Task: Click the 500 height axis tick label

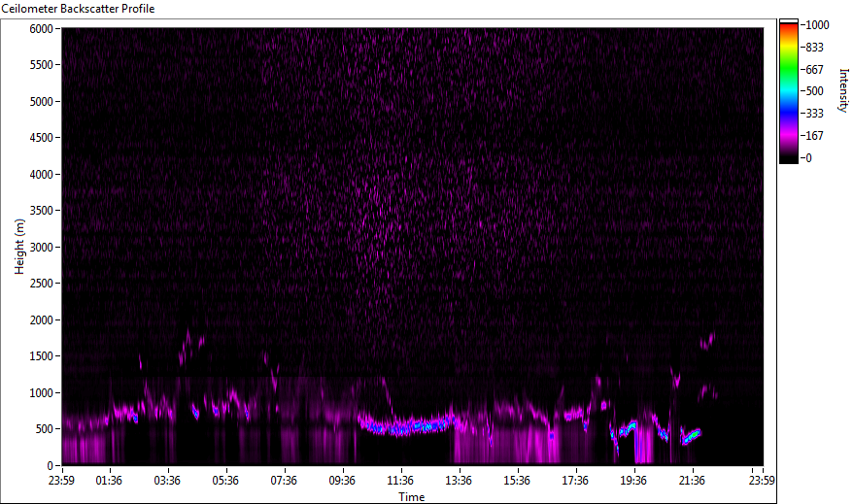Action: (45, 429)
